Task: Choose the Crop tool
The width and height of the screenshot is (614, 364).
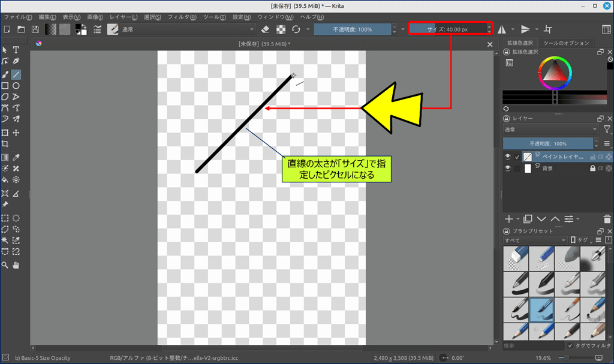Action: [x=5, y=145]
